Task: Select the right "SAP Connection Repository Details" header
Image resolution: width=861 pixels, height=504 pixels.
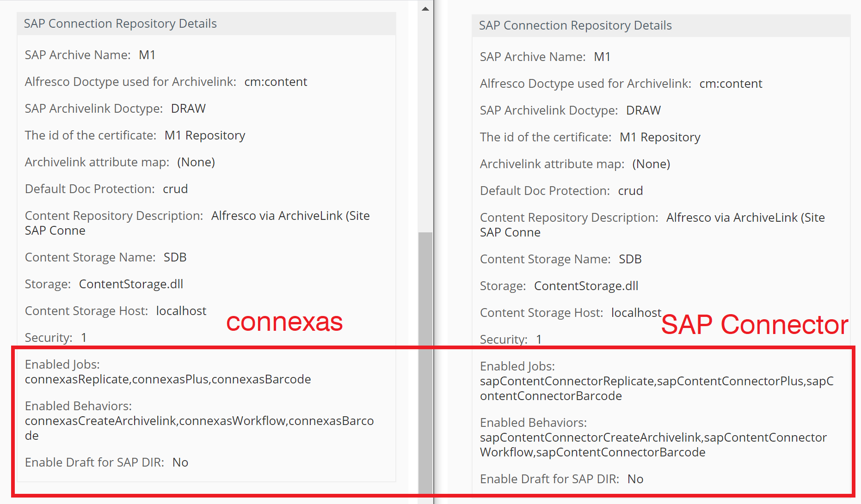Action: click(x=575, y=25)
